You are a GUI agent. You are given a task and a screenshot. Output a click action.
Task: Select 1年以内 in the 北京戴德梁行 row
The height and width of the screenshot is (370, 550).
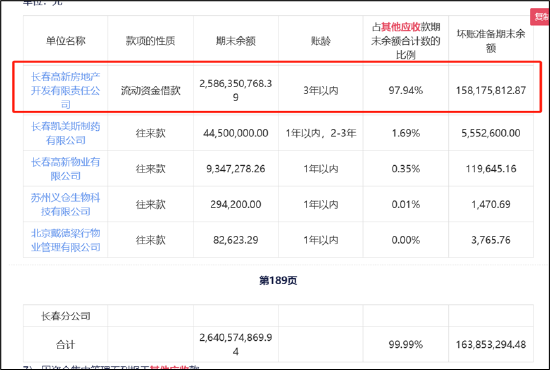[321, 240]
